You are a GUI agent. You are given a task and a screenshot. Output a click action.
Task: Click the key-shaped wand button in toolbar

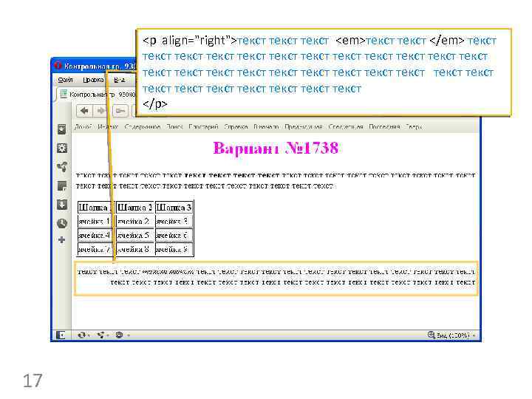[x=120, y=111]
